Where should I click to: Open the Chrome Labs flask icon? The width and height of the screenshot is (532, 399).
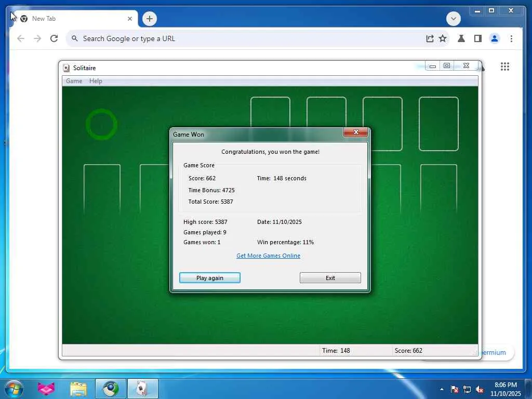tap(461, 38)
